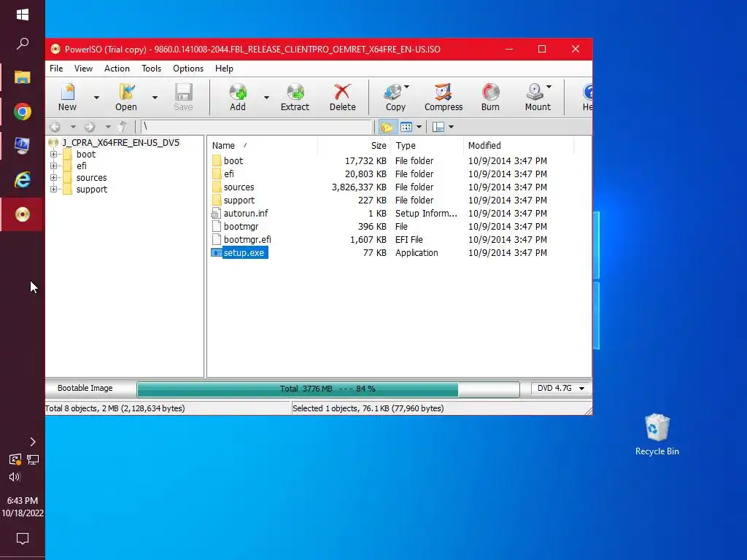
Task: Select J_CPRA_X64FRE_EN-US_DV5 tree root
Action: 120,142
